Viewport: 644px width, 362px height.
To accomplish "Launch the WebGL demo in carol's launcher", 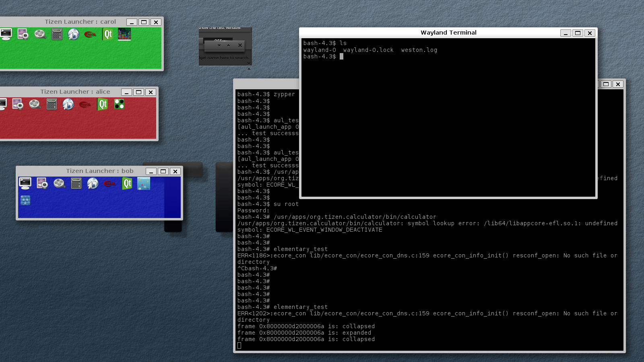I will coord(90,35).
